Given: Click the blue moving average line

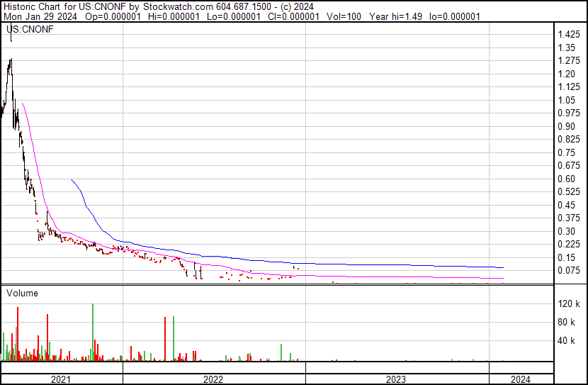Looking at the screenshot, I should click(283, 261).
